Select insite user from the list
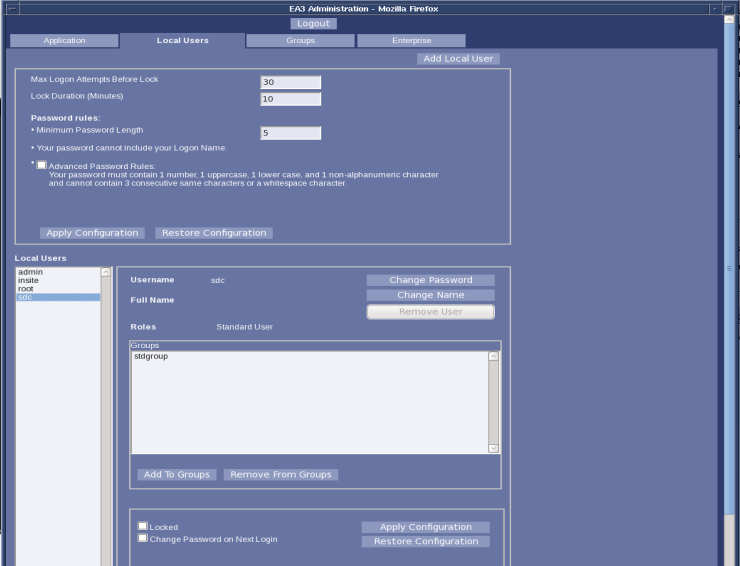Image resolution: width=740 pixels, height=566 pixels. click(x=29, y=281)
